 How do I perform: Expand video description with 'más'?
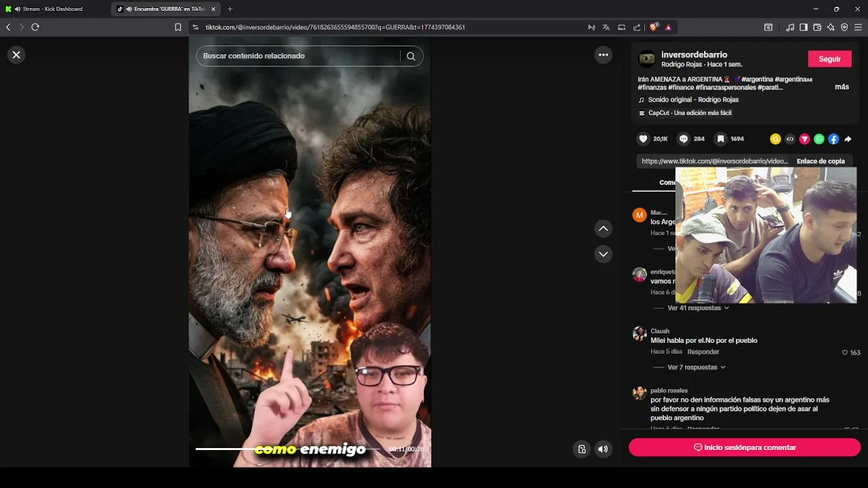[842, 87]
